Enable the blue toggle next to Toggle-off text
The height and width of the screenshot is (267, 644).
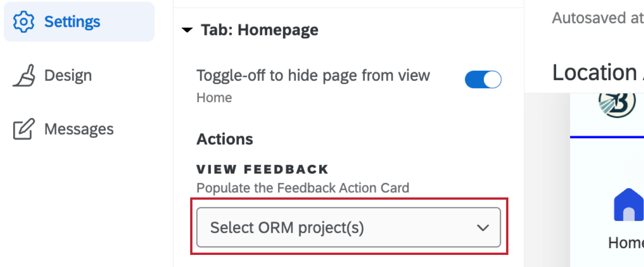483,80
